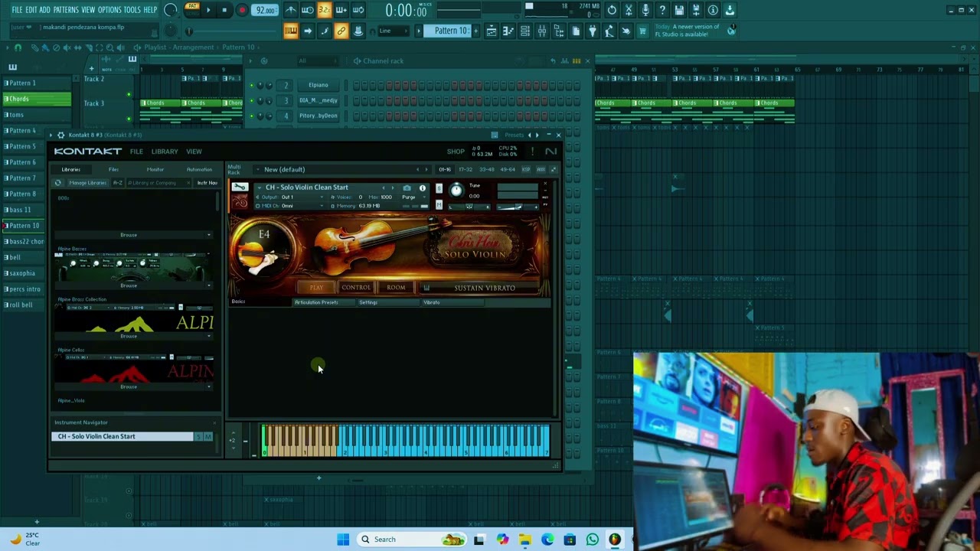Open the OPTIONS menu in FL Studio
980x551 pixels.
(109, 10)
